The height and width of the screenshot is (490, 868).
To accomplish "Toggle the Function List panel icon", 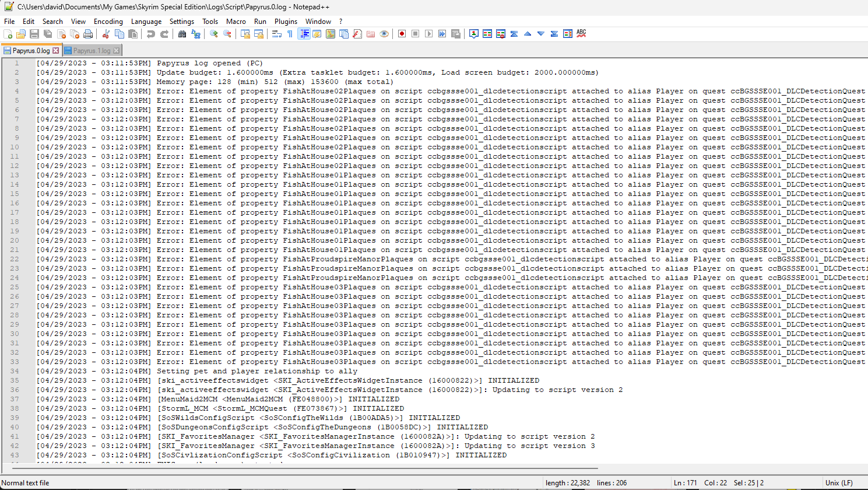I will pos(357,34).
